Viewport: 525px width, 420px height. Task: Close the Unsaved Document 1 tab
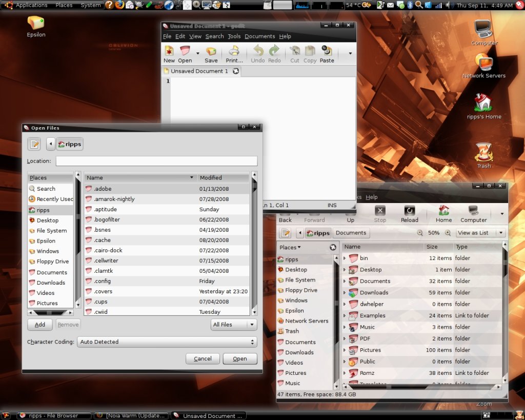point(236,71)
